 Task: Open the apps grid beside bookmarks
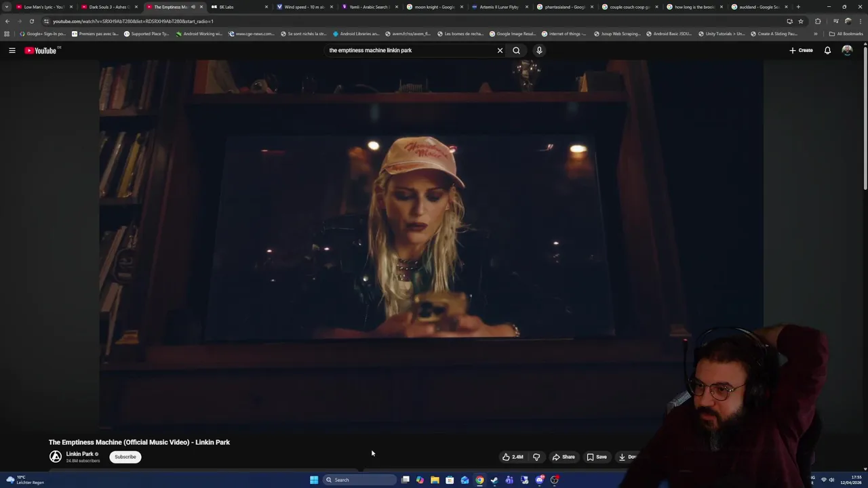tap(7, 33)
